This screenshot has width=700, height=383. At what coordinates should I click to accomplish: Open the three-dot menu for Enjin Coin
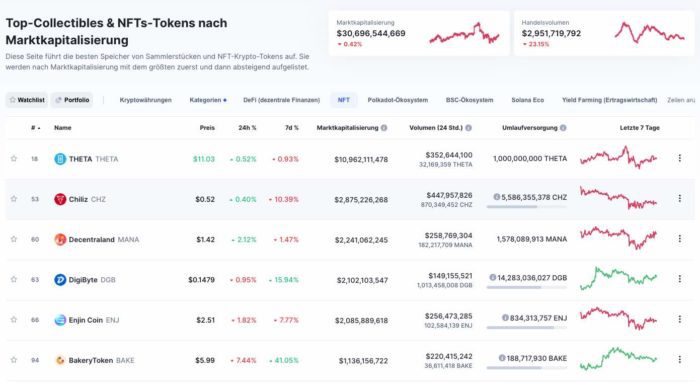tap(679, 319)
